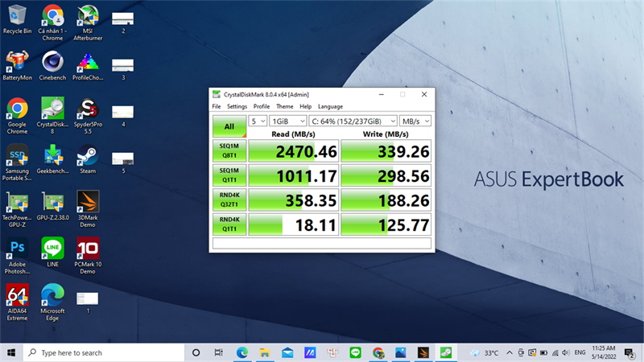The height and width of the screenshot is (362, 644).
Task: Open the ProfileChooser desktop shortcut
Action: [88, 66]
